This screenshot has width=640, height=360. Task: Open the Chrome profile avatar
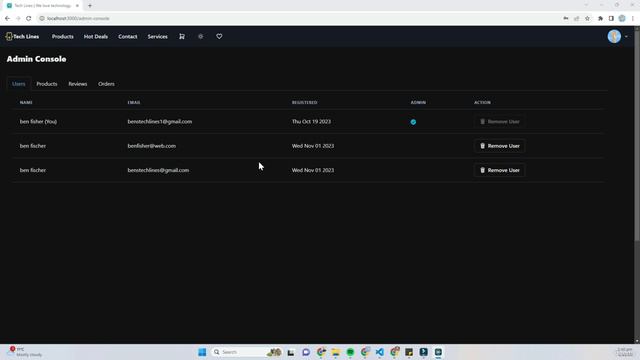622,18
